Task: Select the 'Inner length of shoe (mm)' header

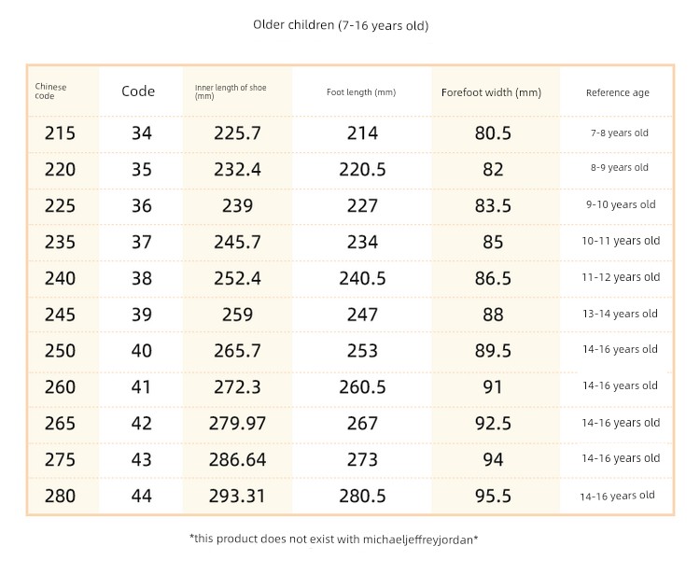Action: point(231,91)
